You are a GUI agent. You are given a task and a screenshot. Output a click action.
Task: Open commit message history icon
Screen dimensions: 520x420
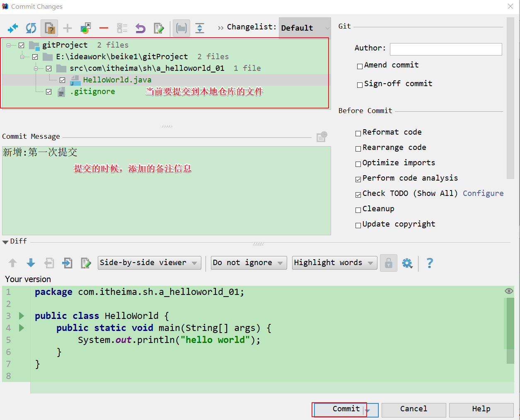(x=322, y=137)
